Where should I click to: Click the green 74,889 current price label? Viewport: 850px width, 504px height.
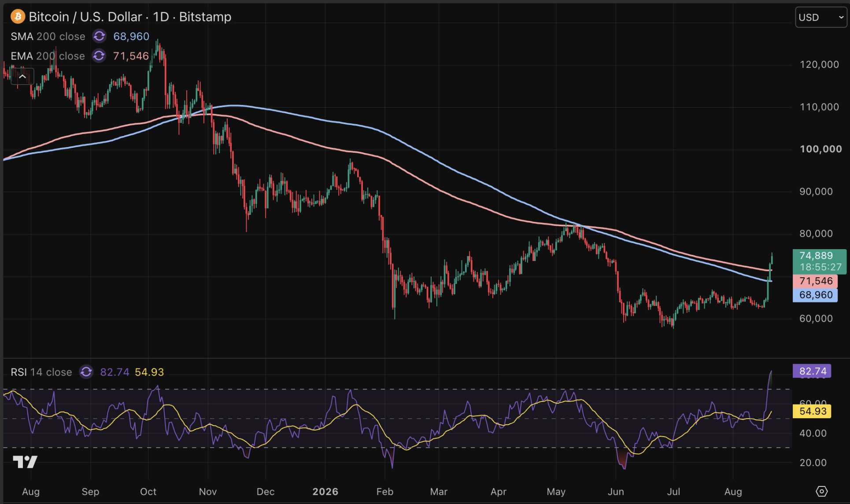point(816,255)
